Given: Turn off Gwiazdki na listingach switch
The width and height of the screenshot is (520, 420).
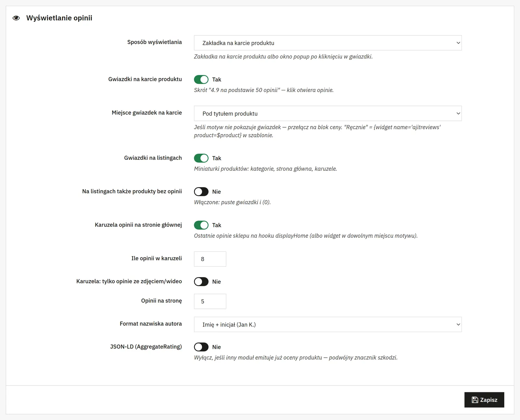Looking at the screenshot, I should click(x=201, y=158).
